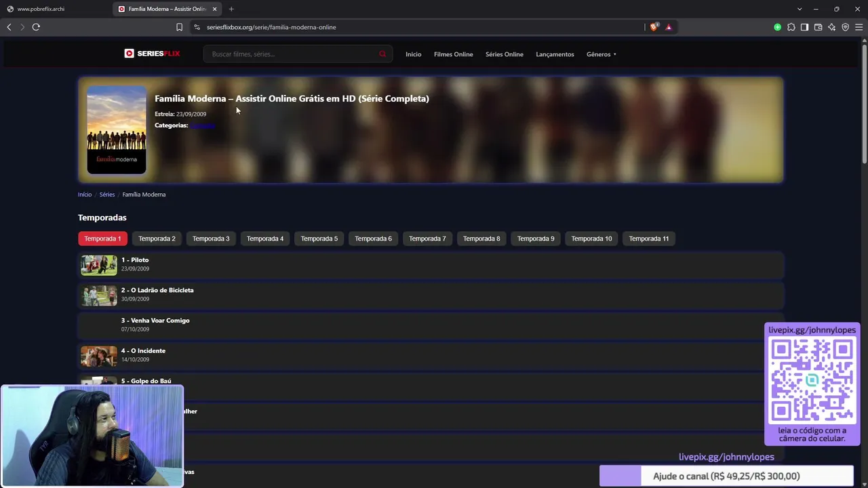Click the red search magnifier icon

click(x=382, y=54)
